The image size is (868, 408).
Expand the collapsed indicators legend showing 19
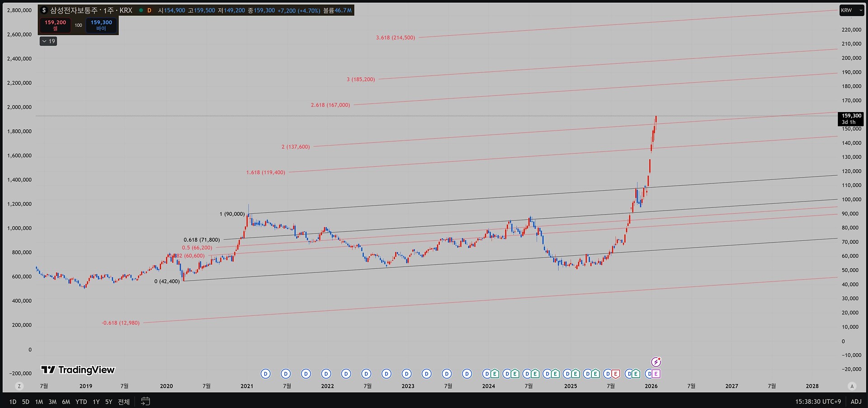point(48,41)
